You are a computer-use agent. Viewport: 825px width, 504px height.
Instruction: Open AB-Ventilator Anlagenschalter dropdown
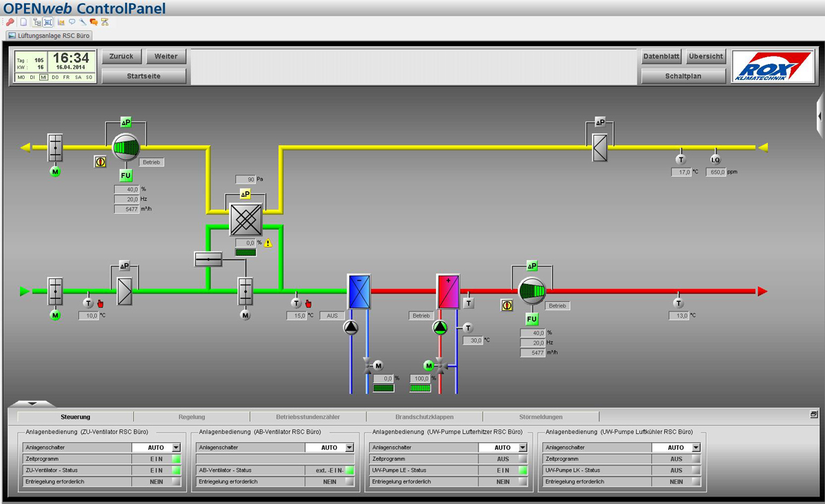tap(349, 447)
